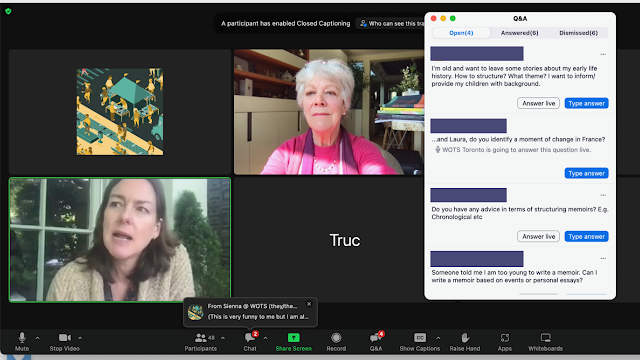Open the chat message preview from Sienna

pos(250,312)
